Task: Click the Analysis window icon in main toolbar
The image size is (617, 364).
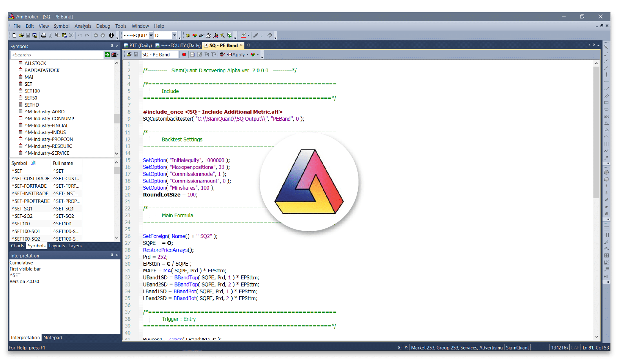Action: pos(229,35)
